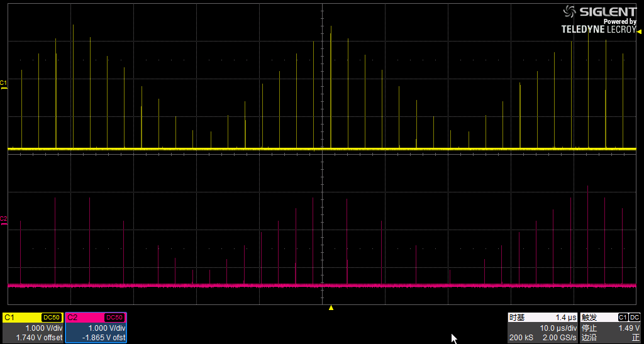This screenshot has height=344, width=644.
Task: Click the 边沿 edge trigger type label
Action: (x=589, y=338)
